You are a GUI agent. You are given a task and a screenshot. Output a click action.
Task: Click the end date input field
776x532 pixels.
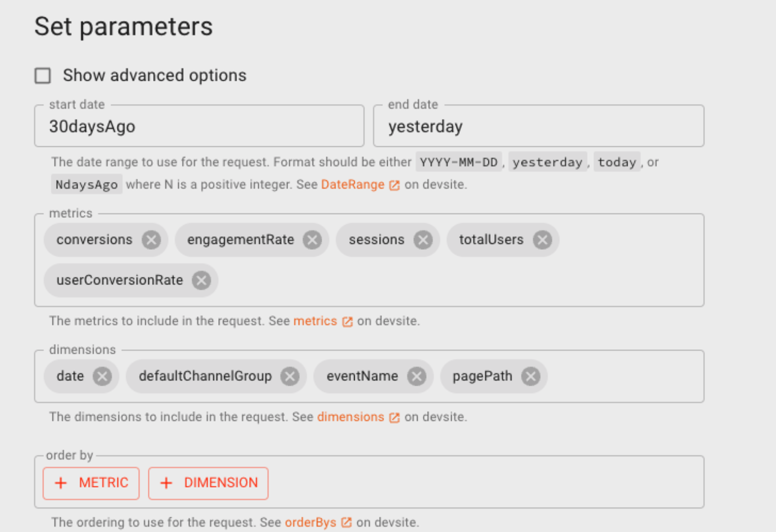pyautogui.click(x=539, y=127)
